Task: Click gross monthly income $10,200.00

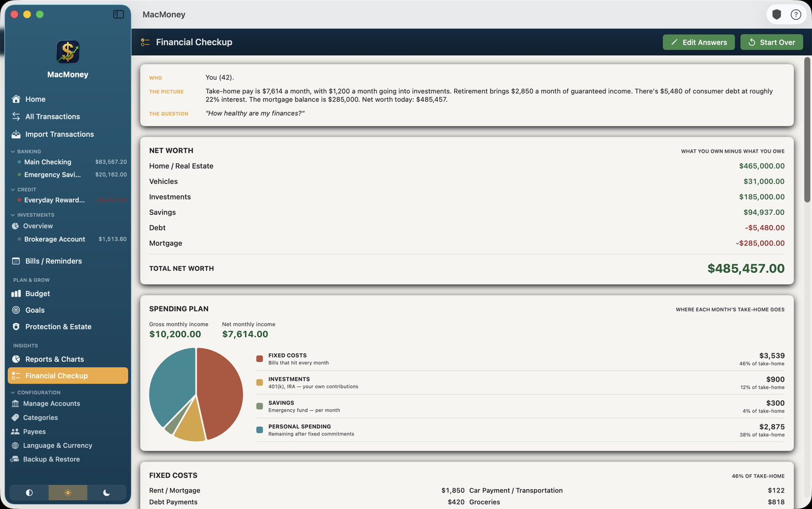Action: [175, 335]
